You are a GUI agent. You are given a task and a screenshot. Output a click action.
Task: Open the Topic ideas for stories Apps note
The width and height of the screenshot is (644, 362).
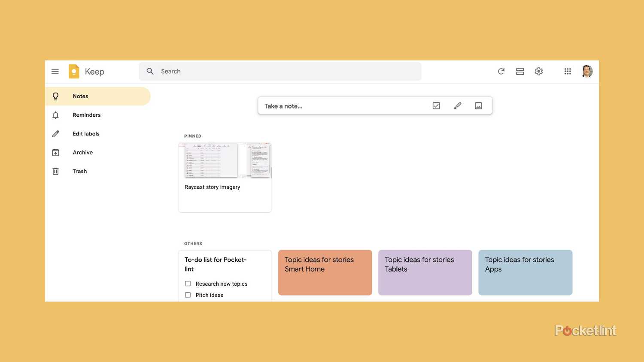tap(525, 272)
